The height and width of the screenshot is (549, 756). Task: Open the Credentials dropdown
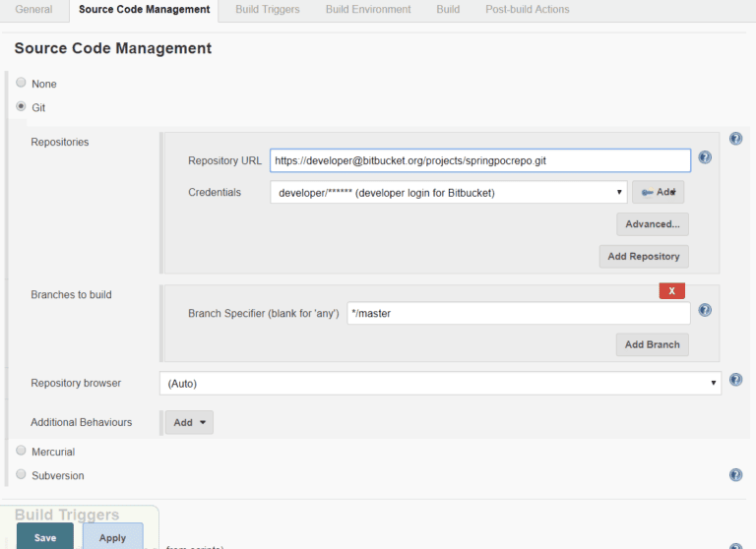point(449,192)
